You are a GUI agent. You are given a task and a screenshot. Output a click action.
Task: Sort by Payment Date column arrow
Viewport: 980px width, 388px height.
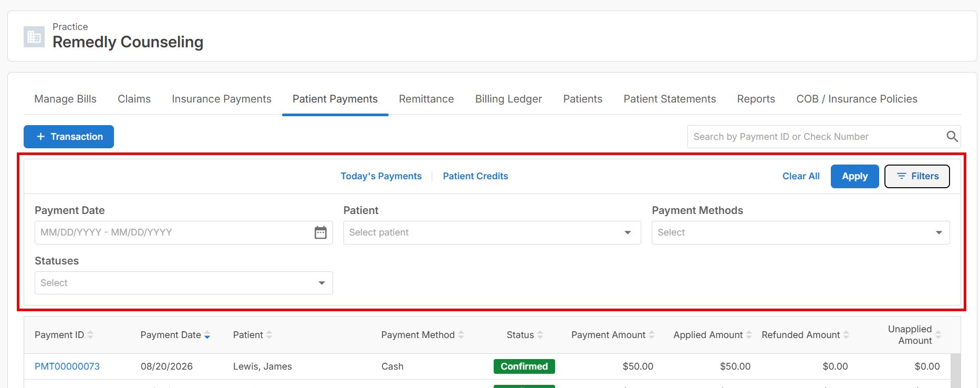pos(207,335)
